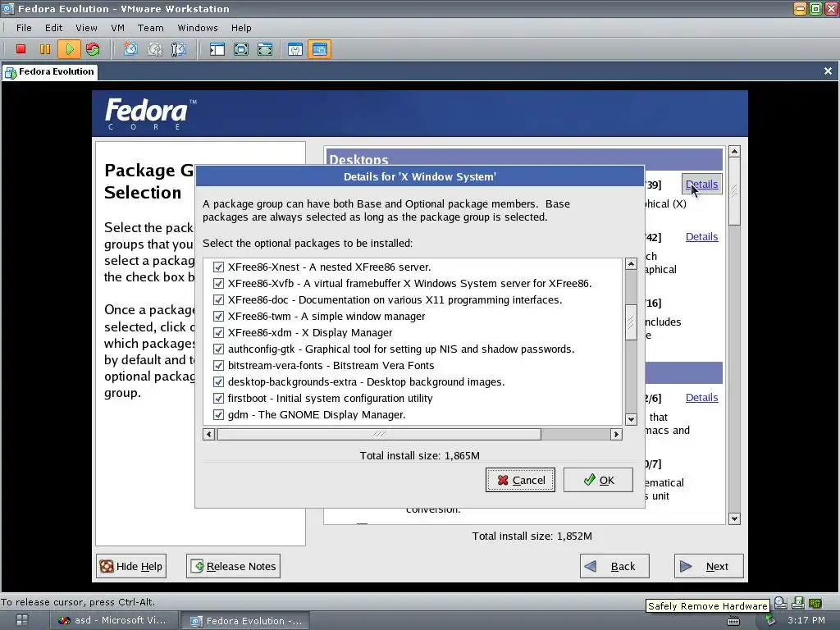The width and height of the screenshot is (840, 630).
Task: Click the Safely Remove Hardware tray icon
Action: tap(770, 620)
